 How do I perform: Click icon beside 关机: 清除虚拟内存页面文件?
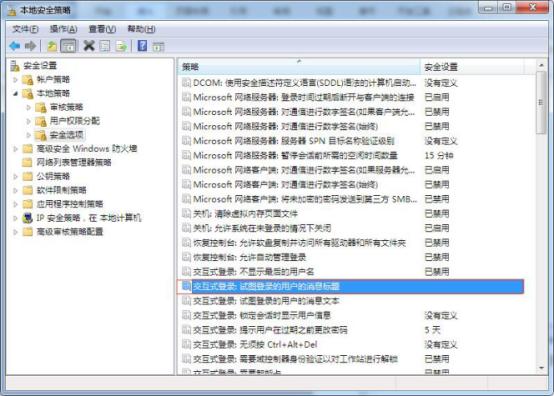point(186,213)
